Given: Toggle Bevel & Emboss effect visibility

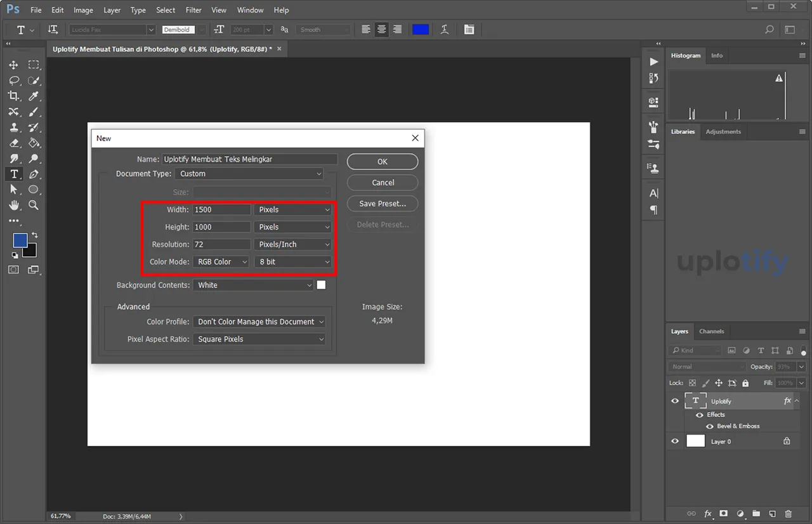Looking at the screenshot, I should pyautogui.click(x=710, y=426).
